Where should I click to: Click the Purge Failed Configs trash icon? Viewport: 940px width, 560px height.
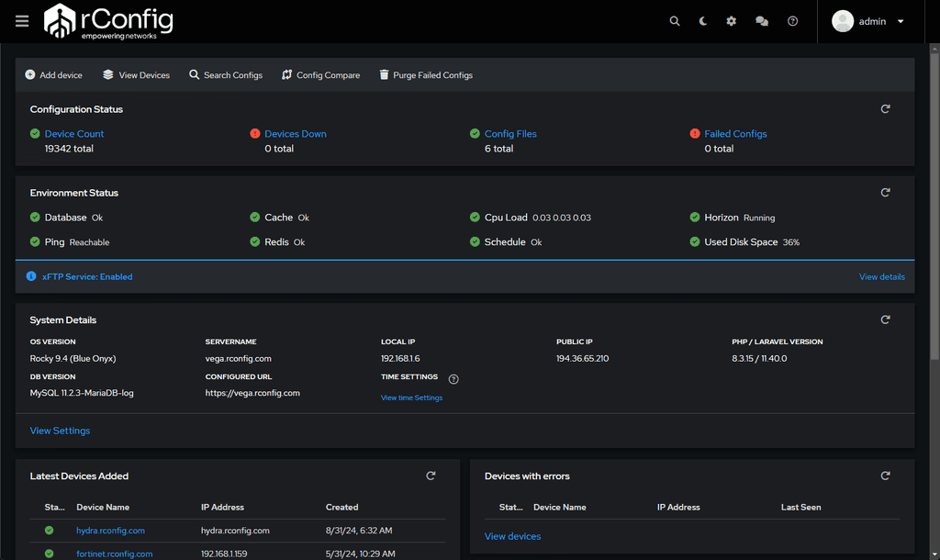384,74
